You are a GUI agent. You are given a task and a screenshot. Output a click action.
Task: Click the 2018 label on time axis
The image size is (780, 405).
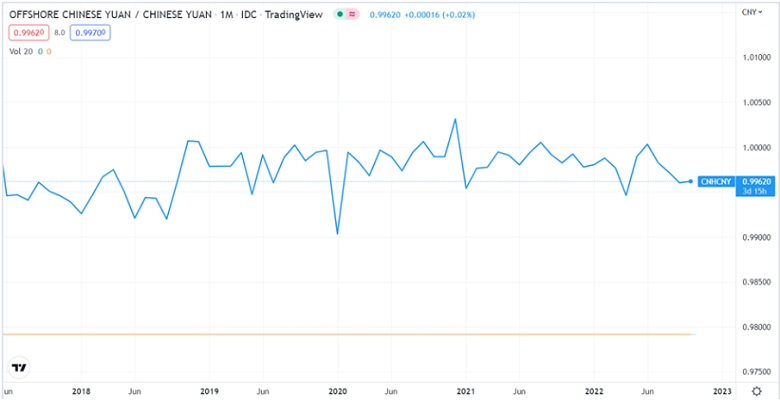point(80,391)
